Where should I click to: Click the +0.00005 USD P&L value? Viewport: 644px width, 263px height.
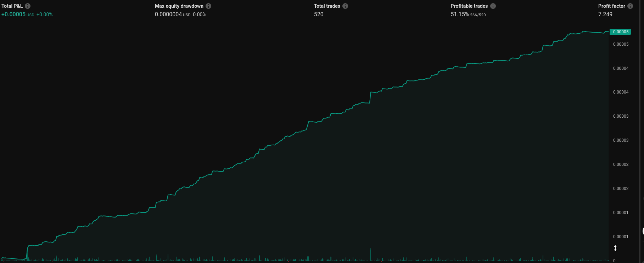18,15
